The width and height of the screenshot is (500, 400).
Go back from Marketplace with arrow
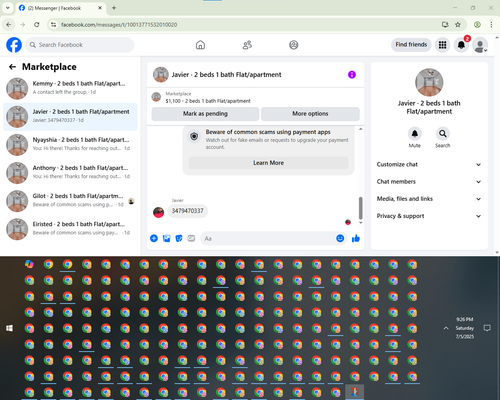pyautogui.click(x=12, y=67)
